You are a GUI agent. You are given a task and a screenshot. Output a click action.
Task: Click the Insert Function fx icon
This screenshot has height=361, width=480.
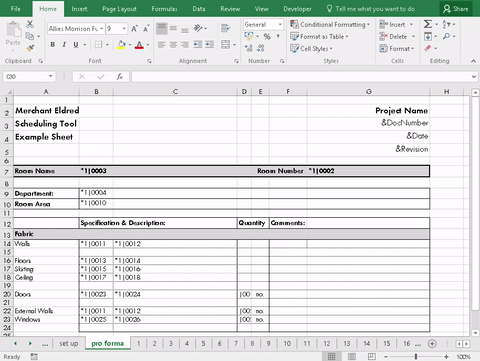(x=120, y=77)
